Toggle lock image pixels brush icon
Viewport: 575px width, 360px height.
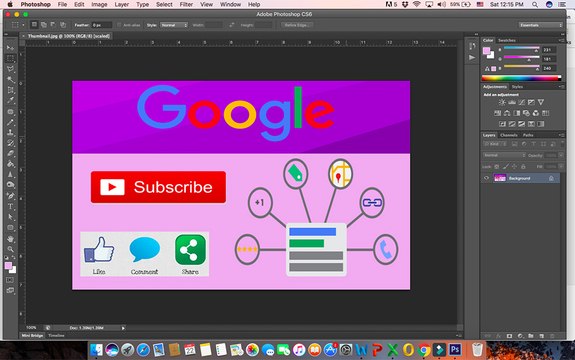tap(506, 166)
